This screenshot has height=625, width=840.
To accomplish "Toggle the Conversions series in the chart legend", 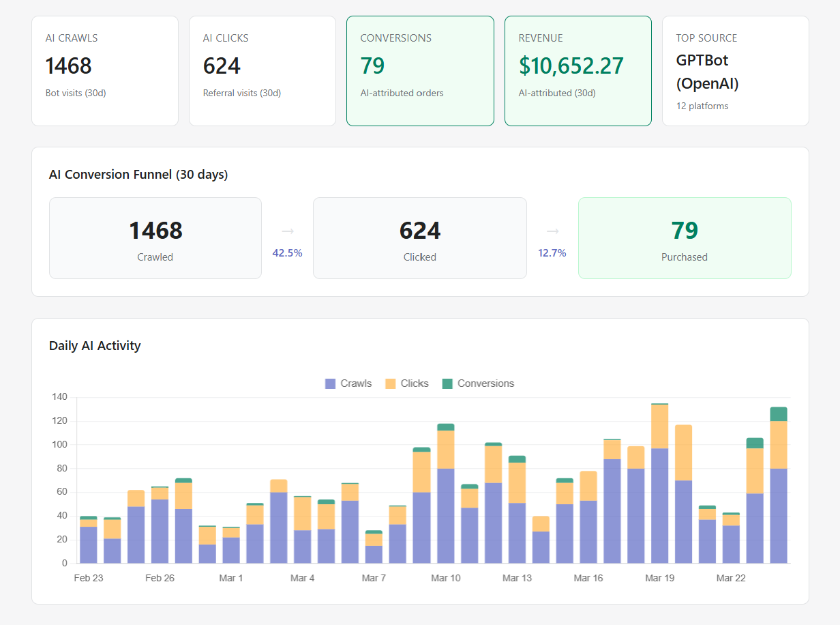I will point(485,383).
